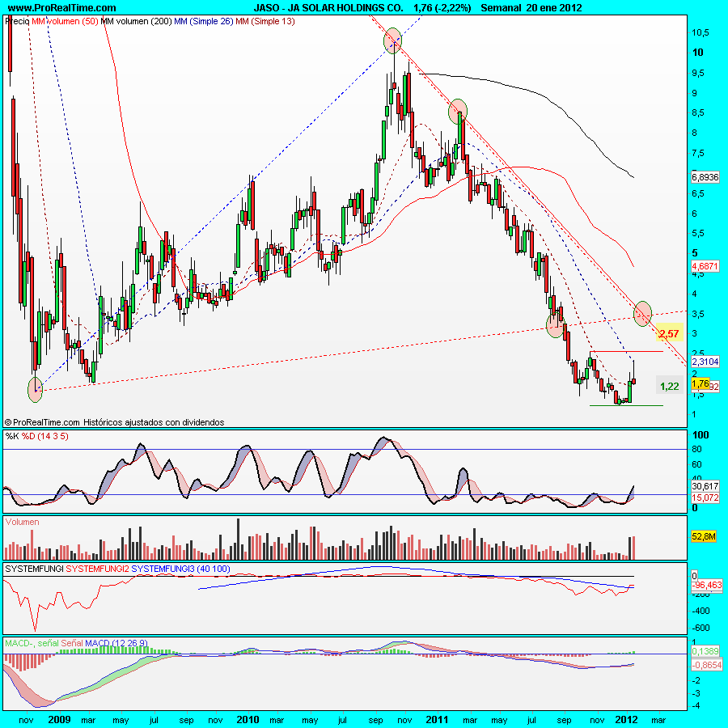Screen dimensions: 728x728
Task: Click the -0,8654 MACD value tag
Action: (x=707, y=666)
